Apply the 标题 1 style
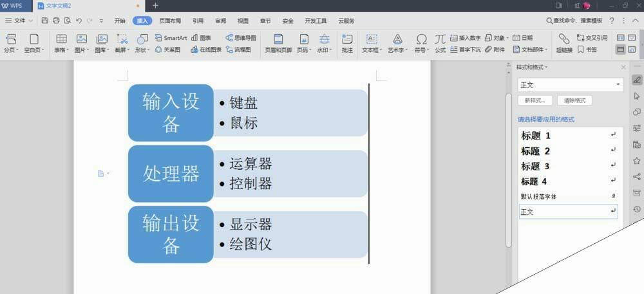Image resolution: width=644 pixels, height=294 pixels. coord(569,135)
